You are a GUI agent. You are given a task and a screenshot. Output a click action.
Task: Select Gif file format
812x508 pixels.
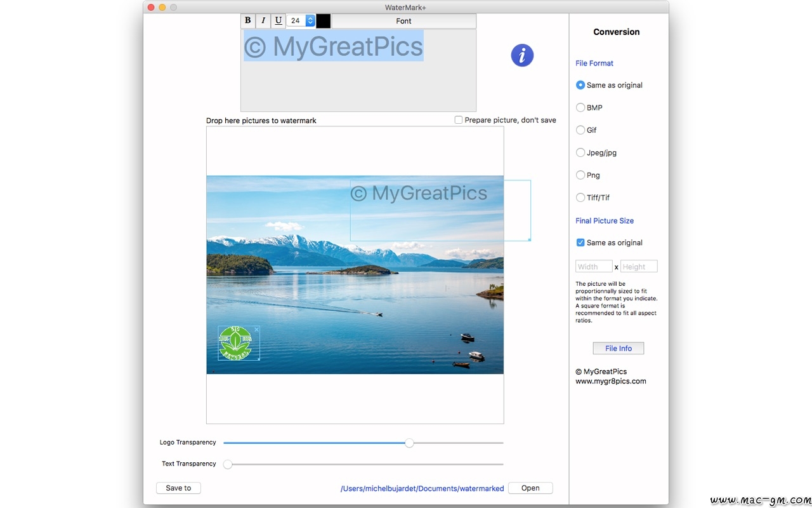click(x=580, y=130)
